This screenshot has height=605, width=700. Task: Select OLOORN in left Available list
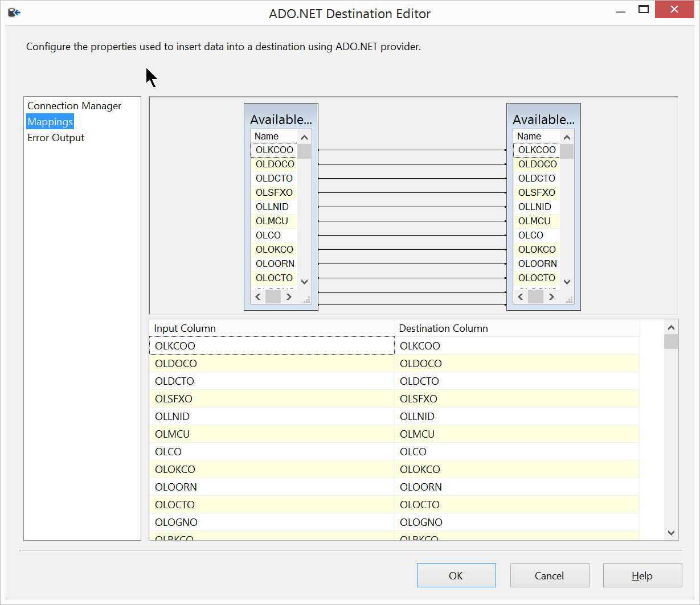274,264
